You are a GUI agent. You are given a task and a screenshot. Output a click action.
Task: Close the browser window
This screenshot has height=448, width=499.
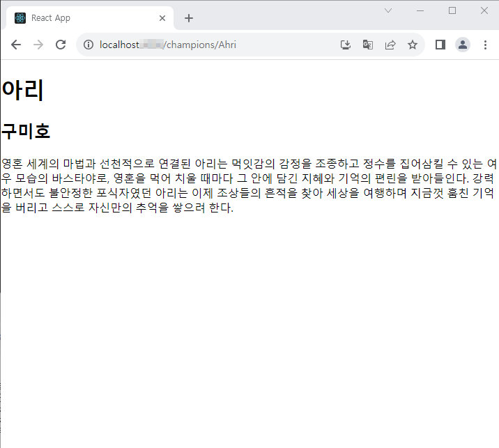click(484, 10)
